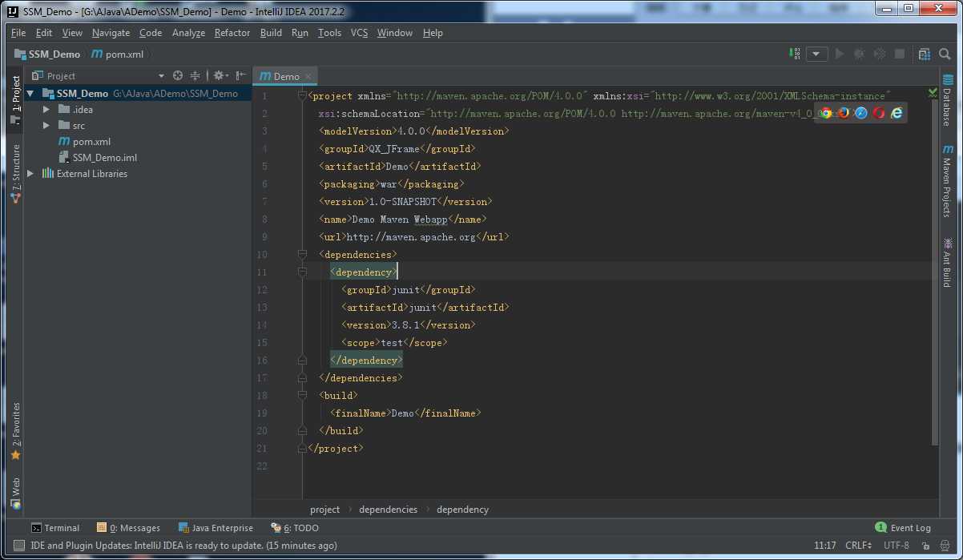The height and width of the screenshot is (560, 963).
Task: Open the Analyze menu
Action: tap(188, 33)
